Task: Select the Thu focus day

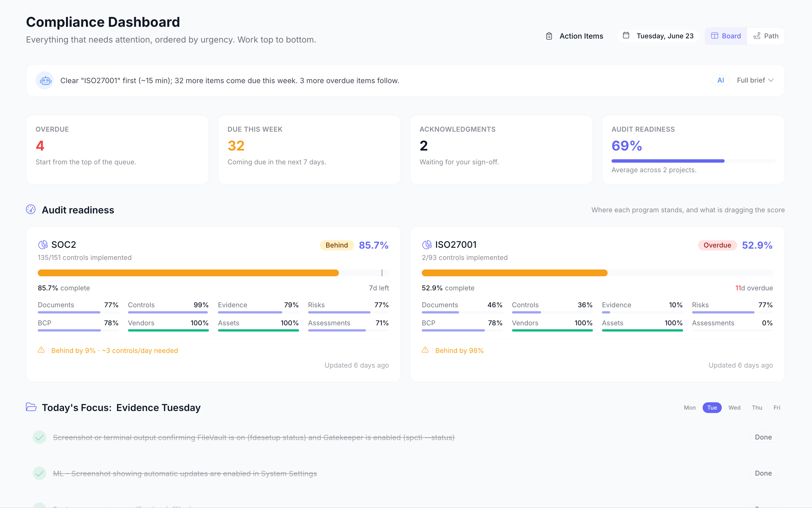Action: point(757,408)
